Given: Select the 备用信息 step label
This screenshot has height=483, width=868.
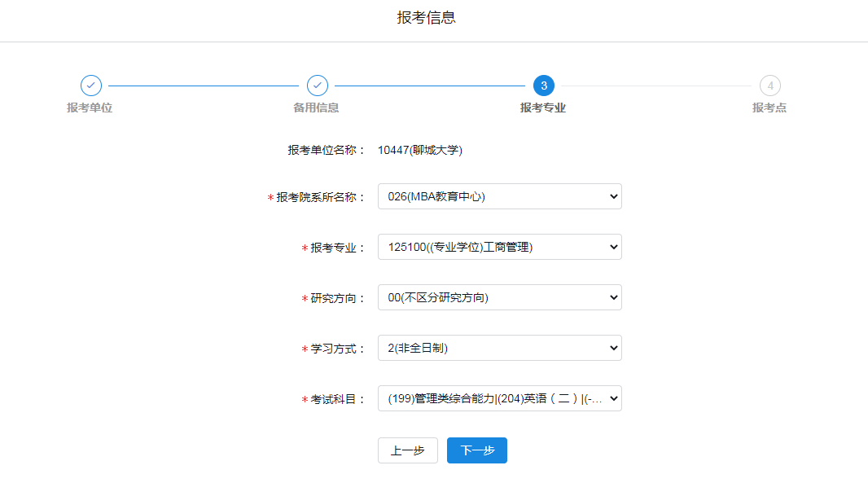Looking at the screenshot, I should coord(316,108).
